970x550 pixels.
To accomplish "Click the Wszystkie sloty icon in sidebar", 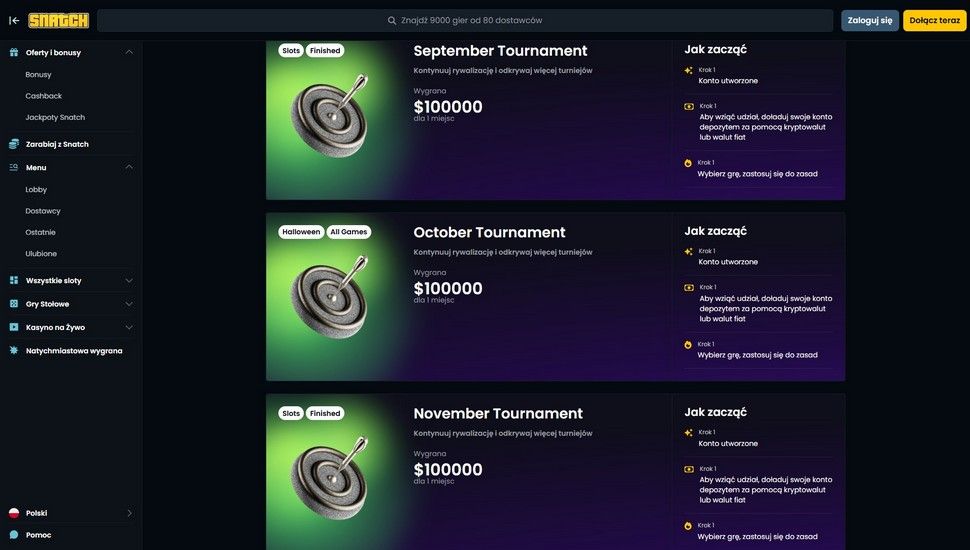I will tap(14, 280).
